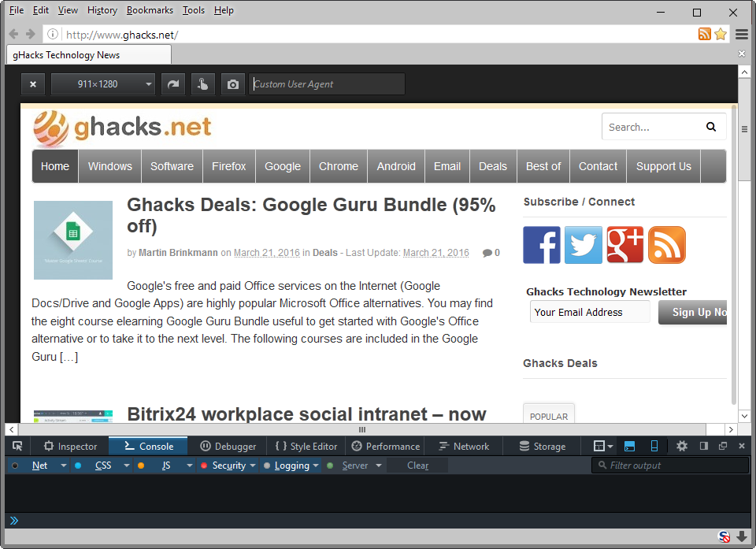
Task: Show site information icon in URL bar
Action: [53, 34]
